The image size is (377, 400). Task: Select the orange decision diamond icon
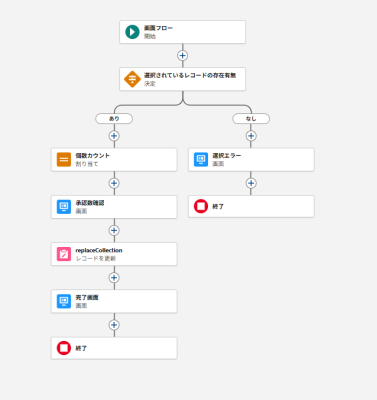(132, 79)
